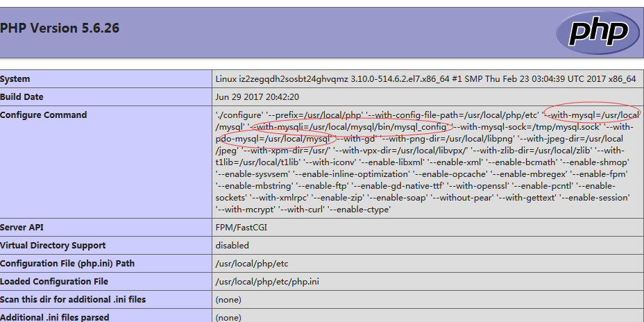This screenshot has width=644, height=322.
Task: Click the '--with-curl' option text
Action: click(x=301, y=210)
